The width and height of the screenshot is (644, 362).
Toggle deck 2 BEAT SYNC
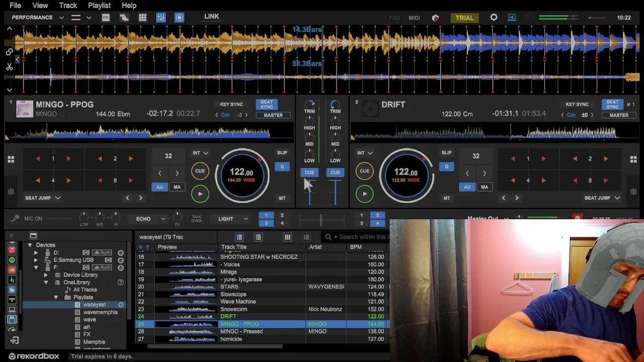tap(612, 105)
